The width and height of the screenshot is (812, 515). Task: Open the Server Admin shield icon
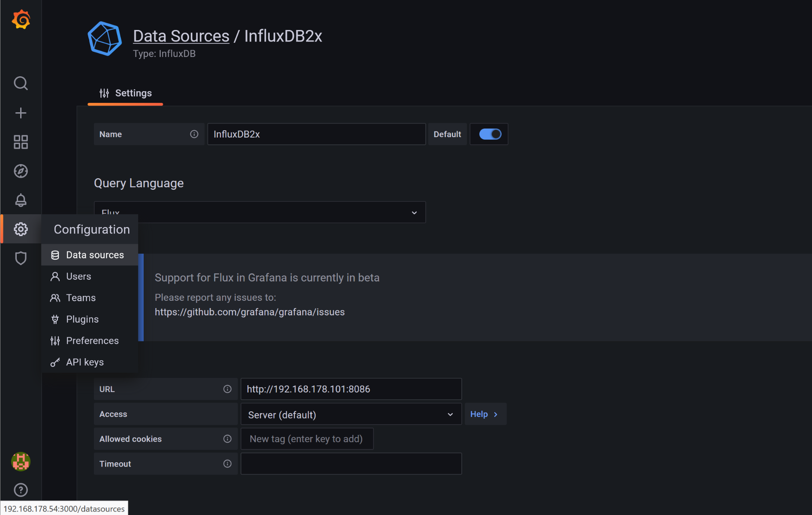21,258
